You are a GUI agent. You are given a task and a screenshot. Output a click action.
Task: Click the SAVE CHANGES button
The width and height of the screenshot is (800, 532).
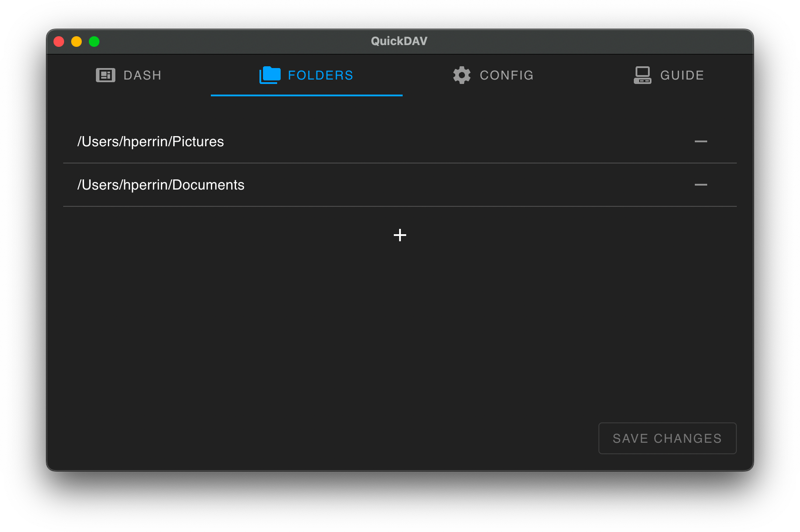click(667, 438)
